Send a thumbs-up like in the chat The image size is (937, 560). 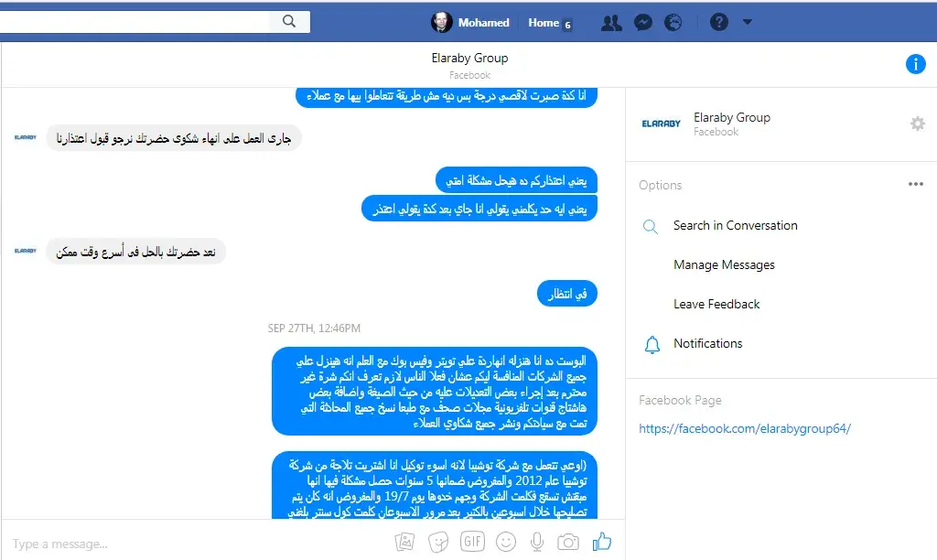602,542
